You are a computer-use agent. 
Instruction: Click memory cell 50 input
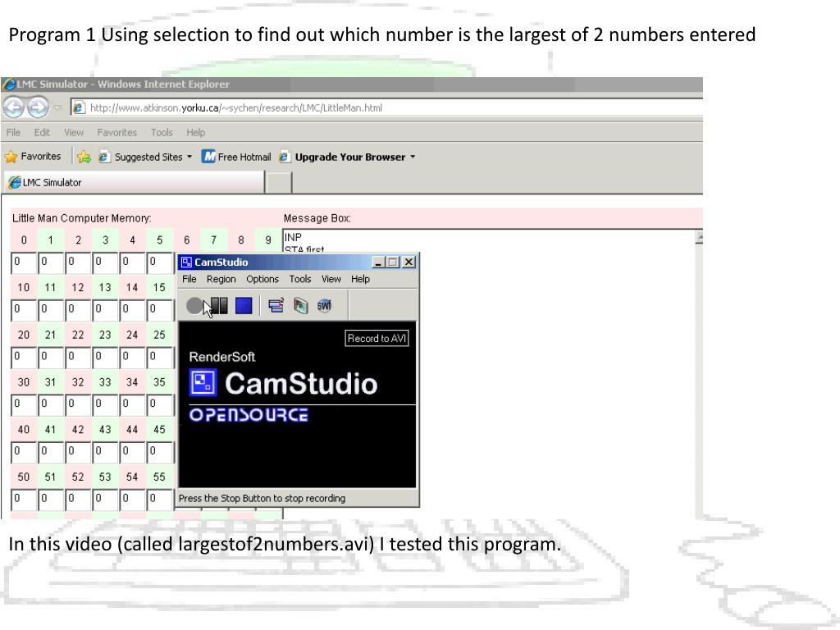coord(24,500)
